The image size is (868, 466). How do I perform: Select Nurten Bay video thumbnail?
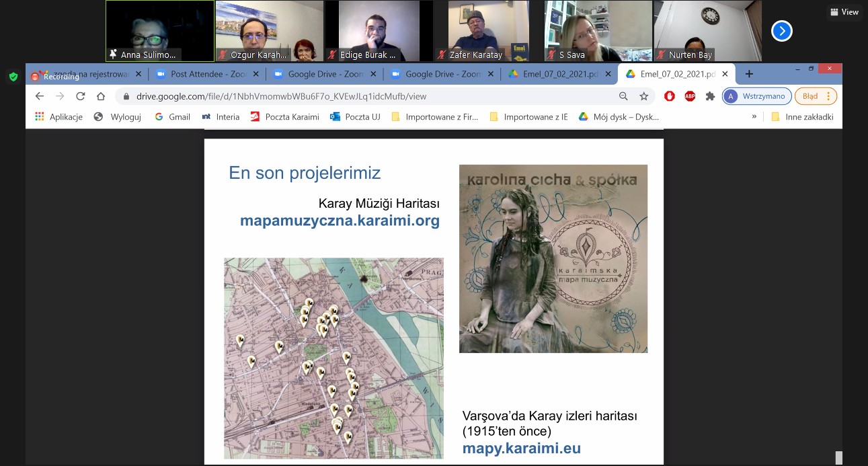click(x=708, y=31)
